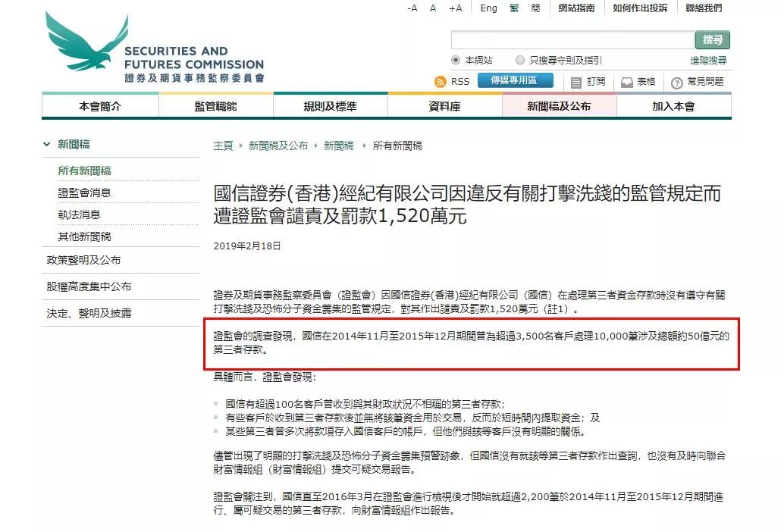Switch to traditional Chinese 繁
Image resolution: width=784 pixels, height=532 pixels.
514,8
